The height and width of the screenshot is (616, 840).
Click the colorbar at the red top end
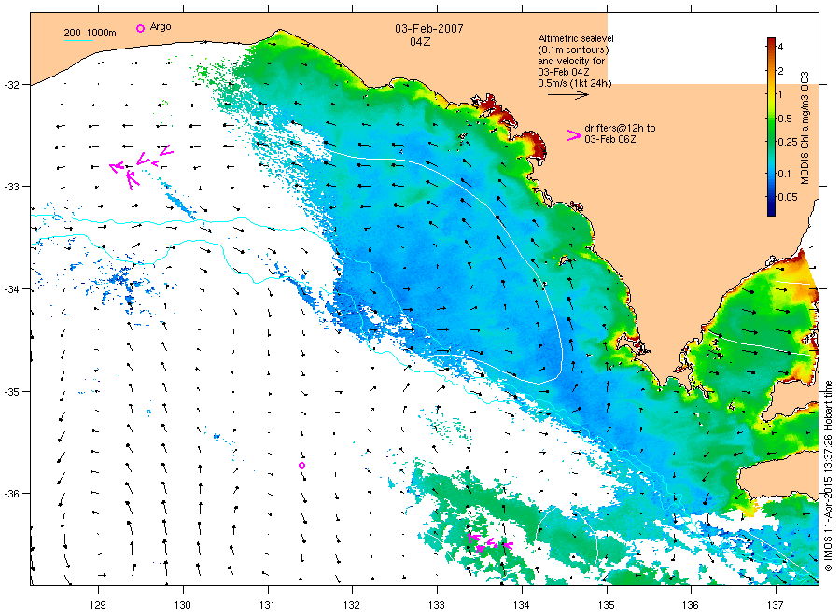(x=772, y=42)
